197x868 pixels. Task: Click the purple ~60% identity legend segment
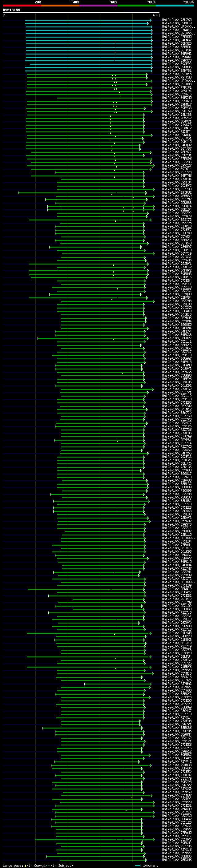click(x=99, y=6)
